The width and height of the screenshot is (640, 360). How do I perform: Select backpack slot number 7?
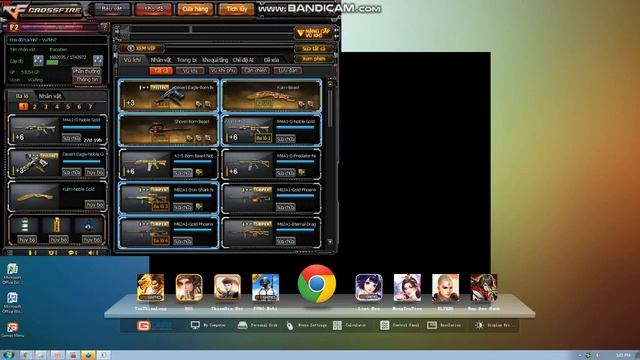point(90,107)
